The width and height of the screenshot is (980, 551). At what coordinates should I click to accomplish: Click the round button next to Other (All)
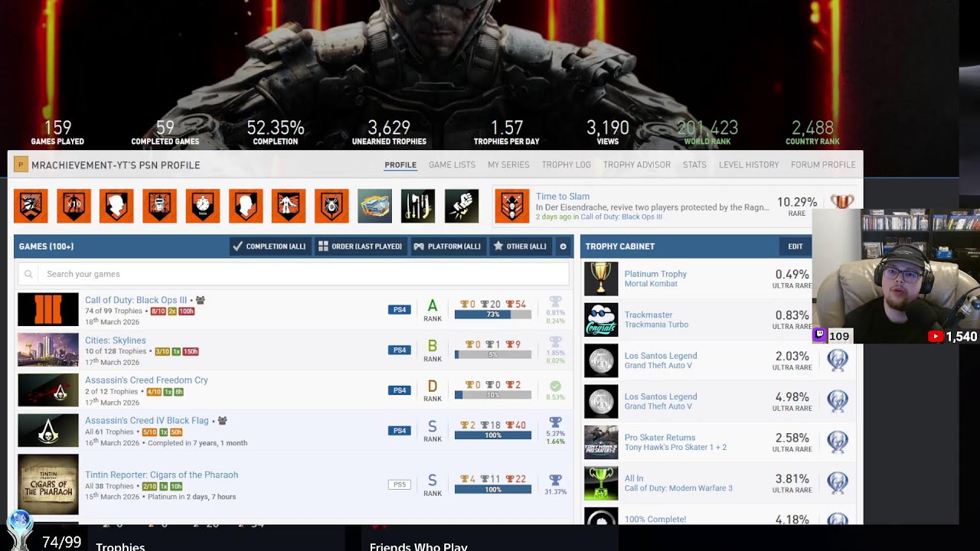pyautogui.click(x=563, y=246)
